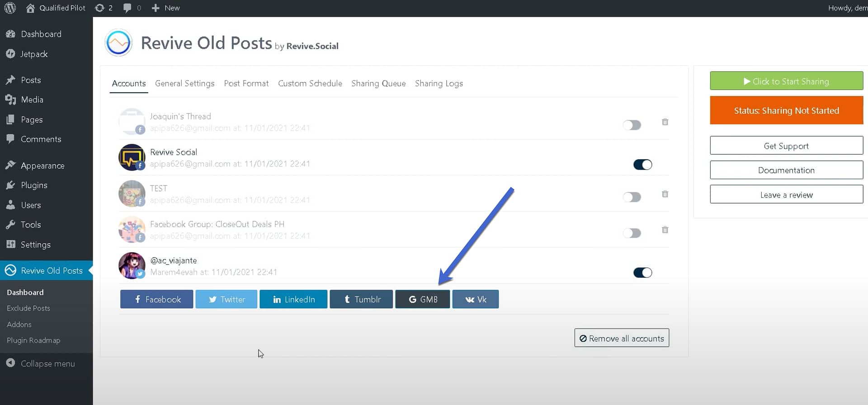Switch to the Sharing Queue tab
The height and width of the screenshot is (405, 868).
coord(378,83)
